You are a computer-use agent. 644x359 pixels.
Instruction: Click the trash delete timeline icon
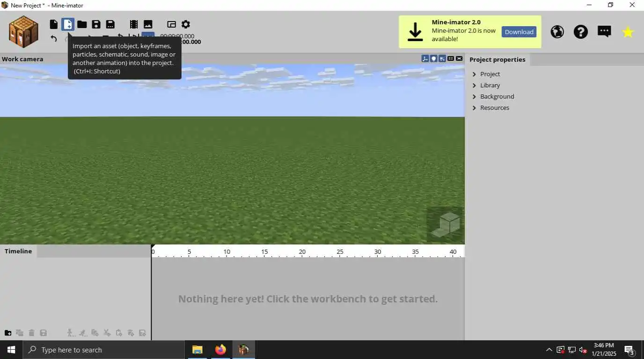(x=31, y=333)
